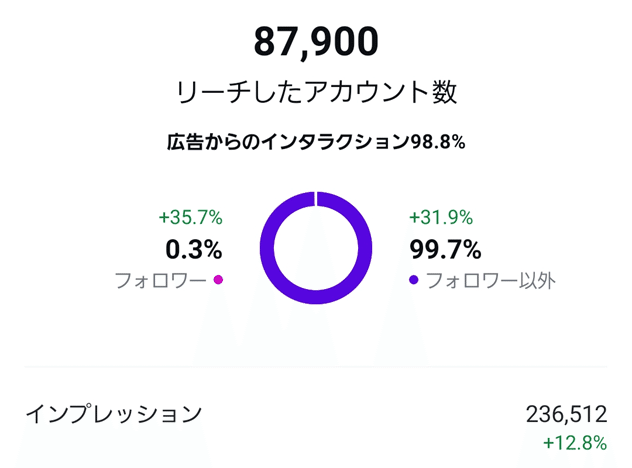Select the フォロワー legend label

pyautogui.click(x=159, y=280)
